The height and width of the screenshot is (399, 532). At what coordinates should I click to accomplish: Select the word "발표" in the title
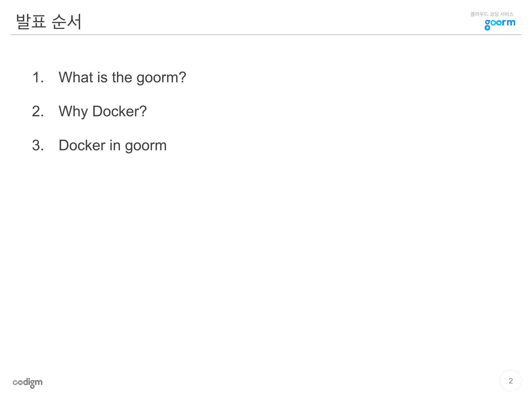(31, 22)
